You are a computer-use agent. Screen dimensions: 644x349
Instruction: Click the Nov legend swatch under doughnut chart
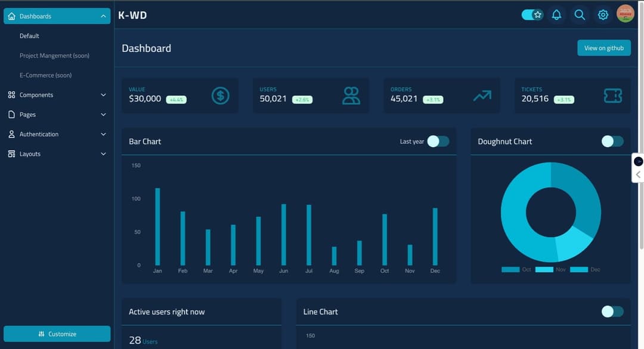click(x=544, y=269)
